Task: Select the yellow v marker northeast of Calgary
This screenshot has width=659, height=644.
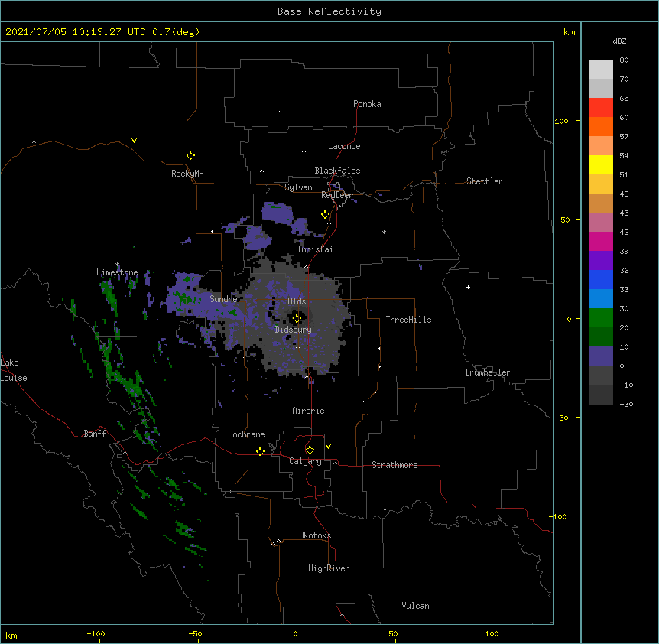Action: pos(328,447)
